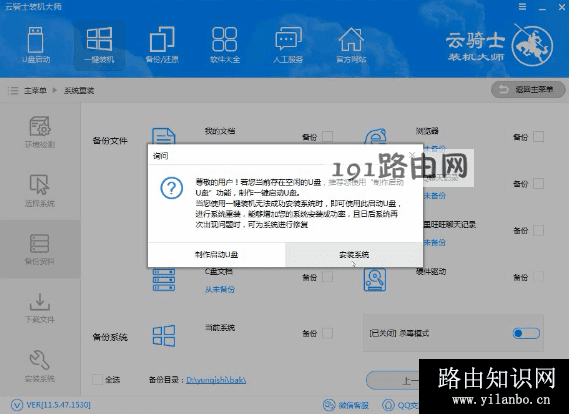
Task: Open backup directory link D:\yunqishi\bak\
Action: click(216, 380)
